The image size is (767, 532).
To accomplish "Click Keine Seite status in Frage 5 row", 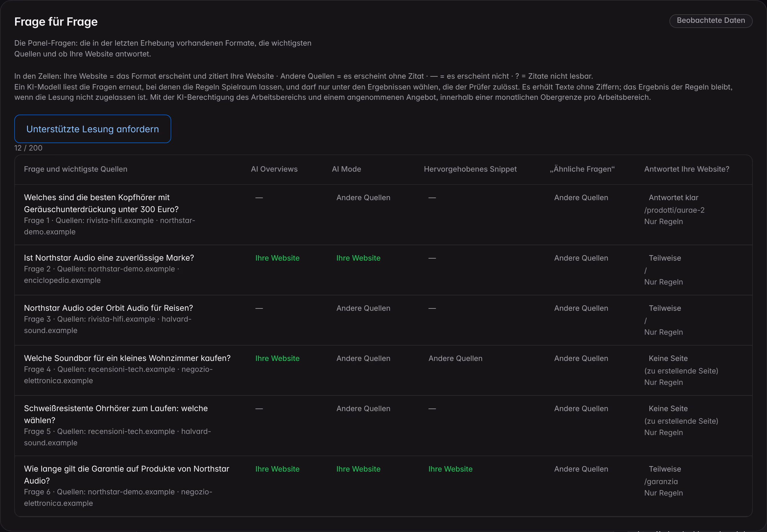I will 668,409.
